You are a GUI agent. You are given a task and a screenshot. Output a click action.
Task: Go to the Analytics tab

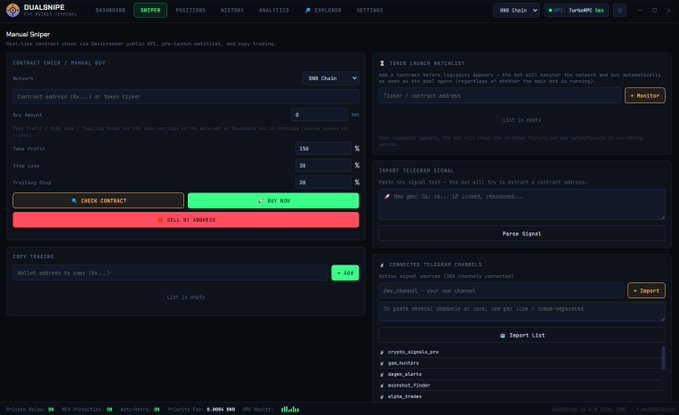[x=274, y=10]
